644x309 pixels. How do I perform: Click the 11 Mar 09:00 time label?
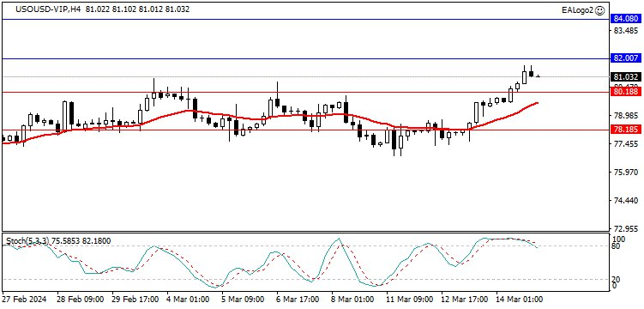409,299
